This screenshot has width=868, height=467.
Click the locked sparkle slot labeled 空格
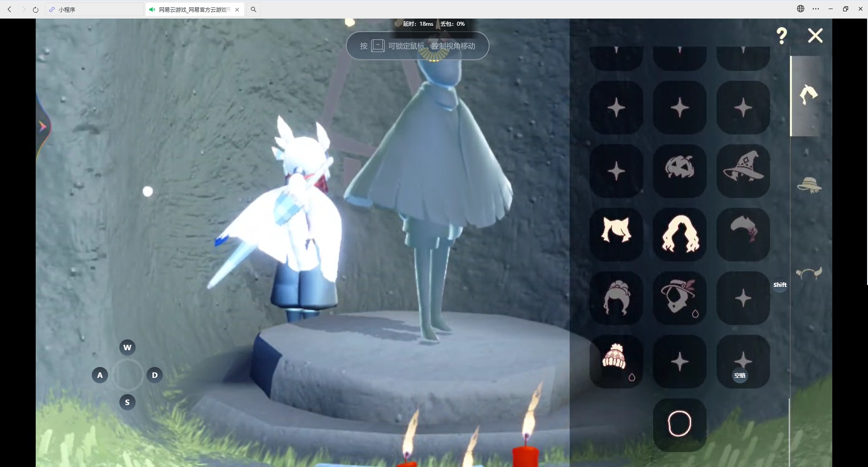[x=743, y=362]
